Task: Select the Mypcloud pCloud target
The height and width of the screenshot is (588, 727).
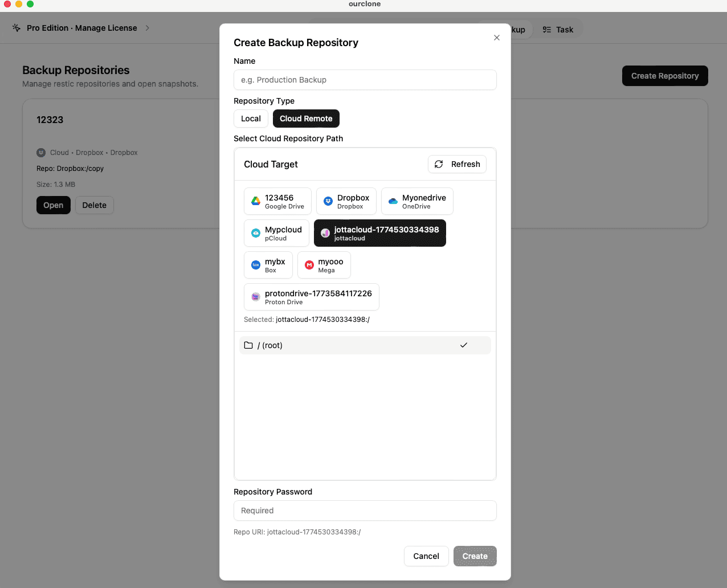Action: pos(276,233)
